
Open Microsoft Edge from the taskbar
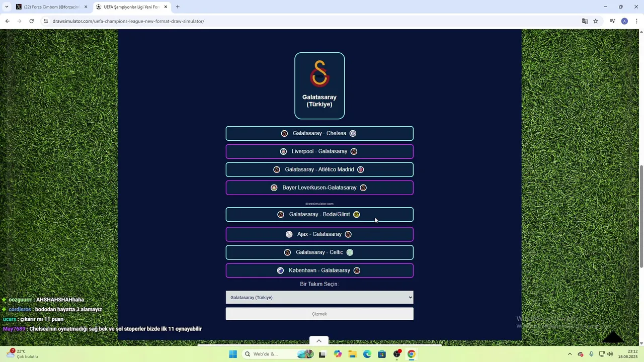pyautogui.click(x=367, y=354)
